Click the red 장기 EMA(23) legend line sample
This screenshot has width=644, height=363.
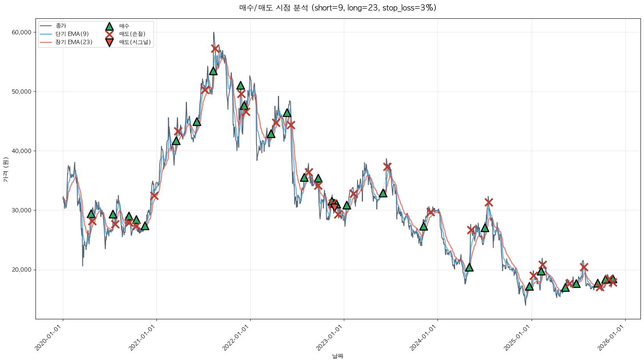tap(46, 42)
